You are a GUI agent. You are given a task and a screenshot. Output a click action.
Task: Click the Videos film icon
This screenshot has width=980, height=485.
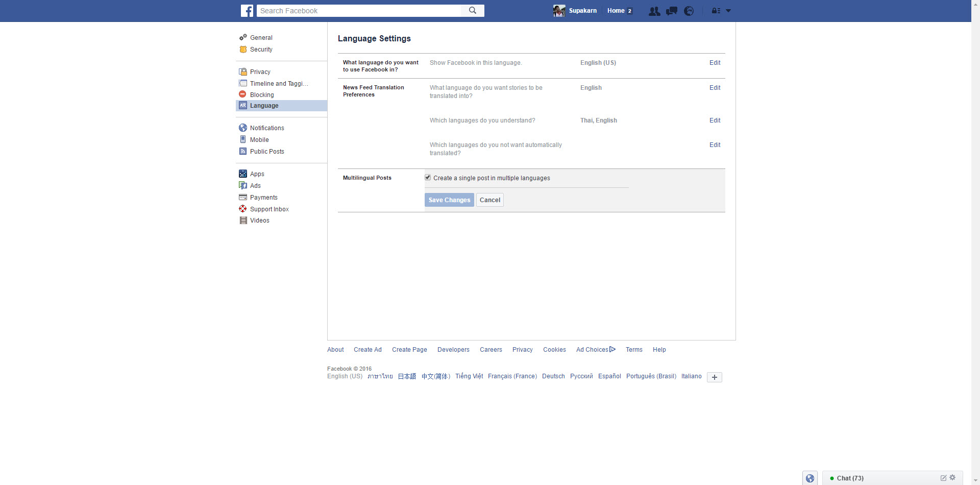pos(243,220)
